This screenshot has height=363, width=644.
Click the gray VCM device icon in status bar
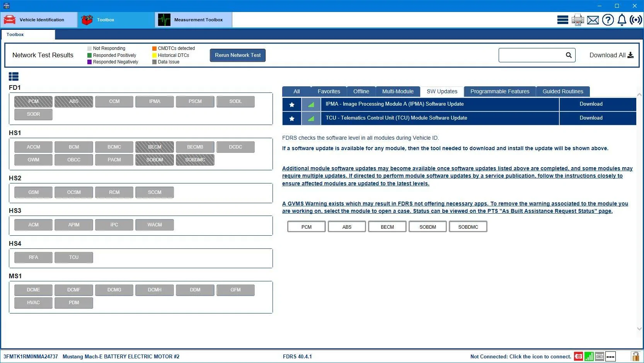tap(600, 356)
